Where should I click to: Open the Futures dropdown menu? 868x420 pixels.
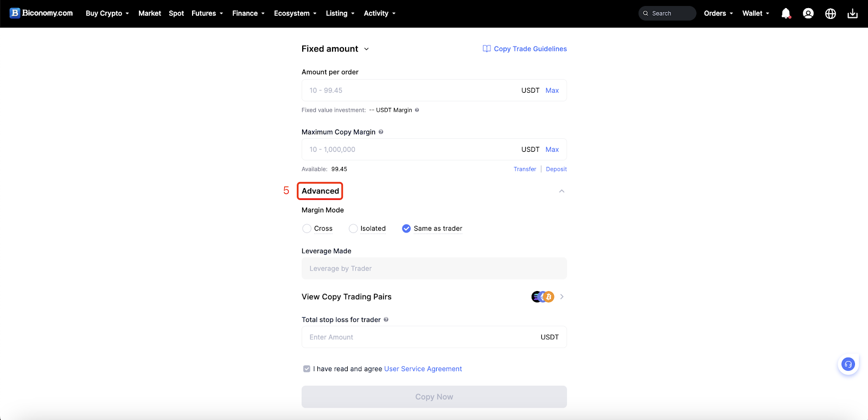pos(207,14)
